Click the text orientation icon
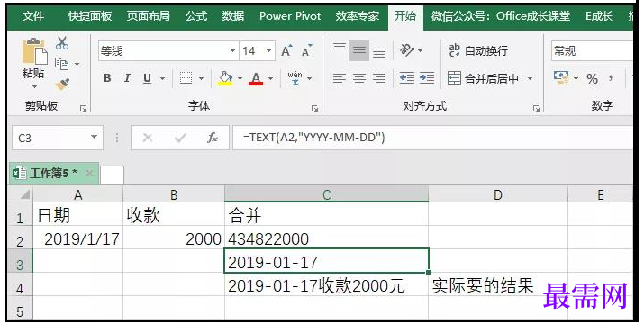Image resolution: width=644 pixels, height=324 pixels. pyautogui.click(x=407, y=50)
